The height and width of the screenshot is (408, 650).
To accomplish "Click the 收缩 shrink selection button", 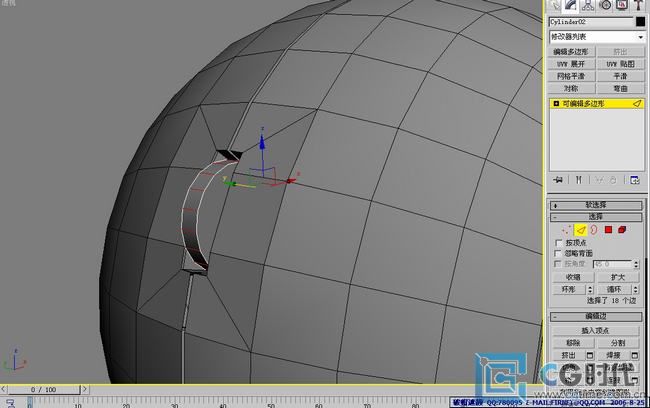I will (573, 277).
